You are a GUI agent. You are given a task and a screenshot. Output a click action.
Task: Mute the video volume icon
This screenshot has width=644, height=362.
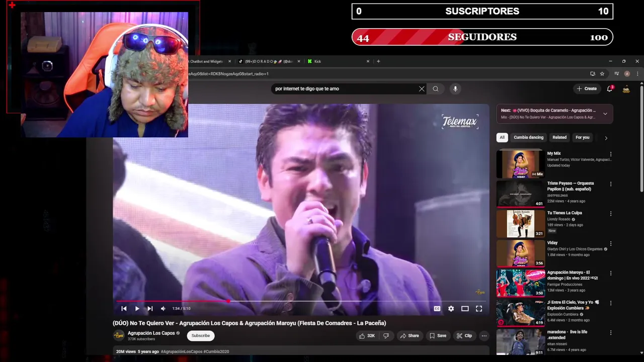[x=163, y=309]
